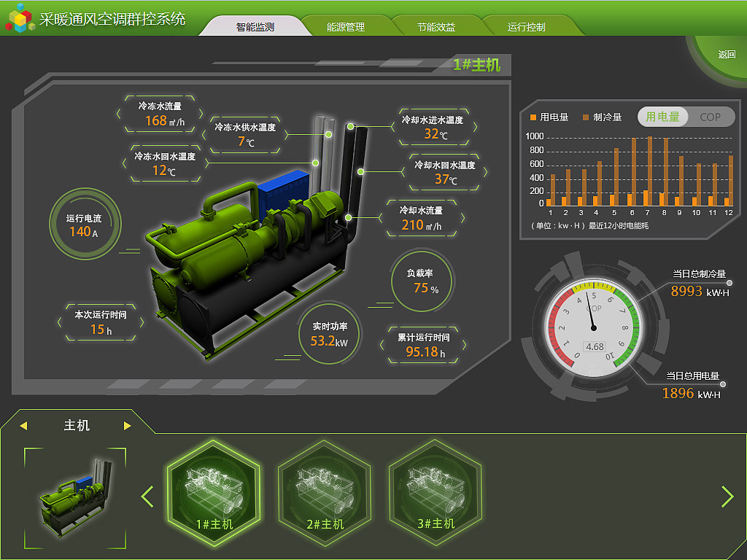Show next units with green right chevron
This screenshot has height=560, width=747.
click(727, 497)
